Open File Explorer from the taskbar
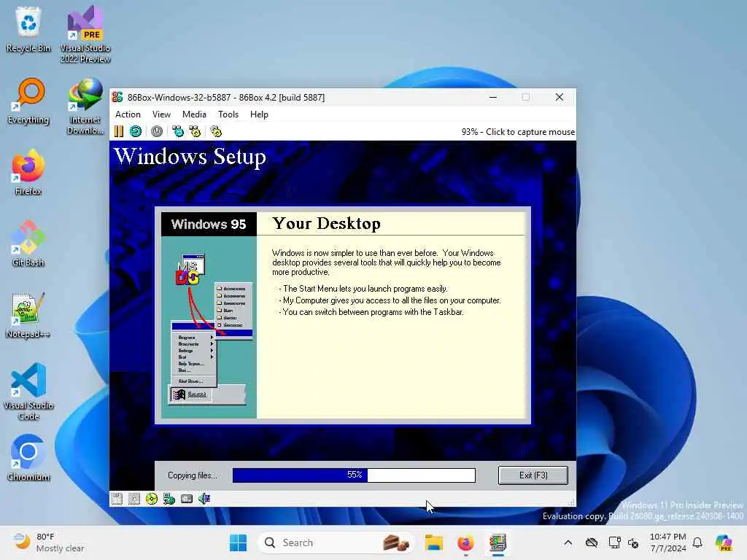This screenshot has height=560, width=747. point(433,542)
